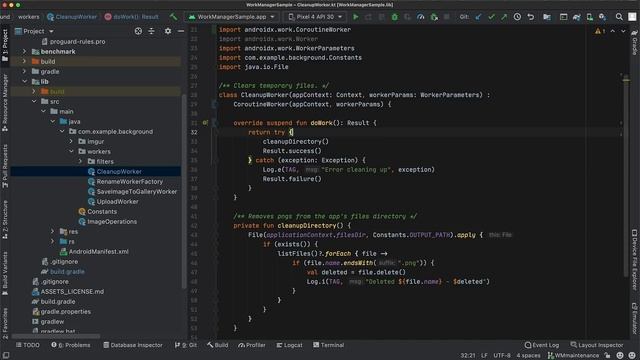The height and width of the screenshot is (360, 640).
Task: Click the 4 spaces indent setting
Action: [528, 356]
